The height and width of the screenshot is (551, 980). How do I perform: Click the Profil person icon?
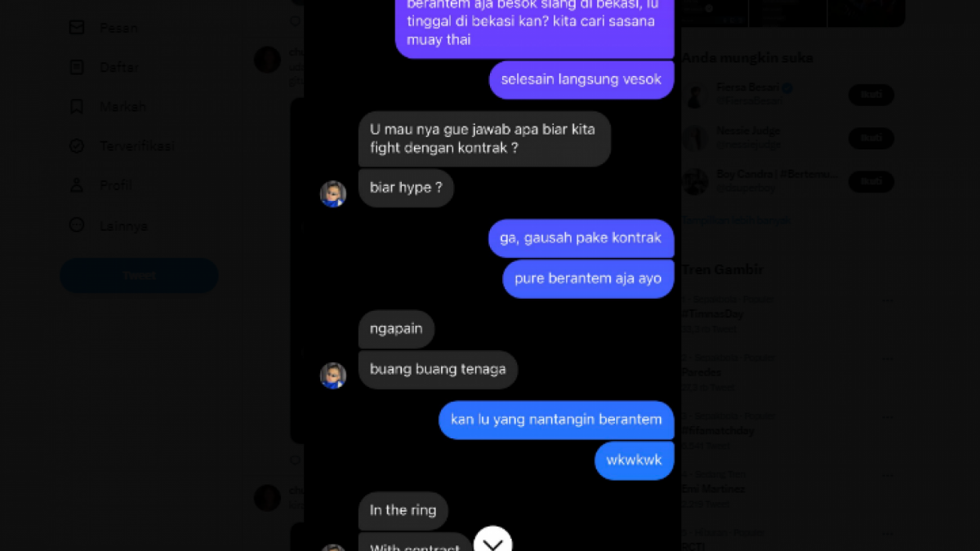tap(77, 185)
